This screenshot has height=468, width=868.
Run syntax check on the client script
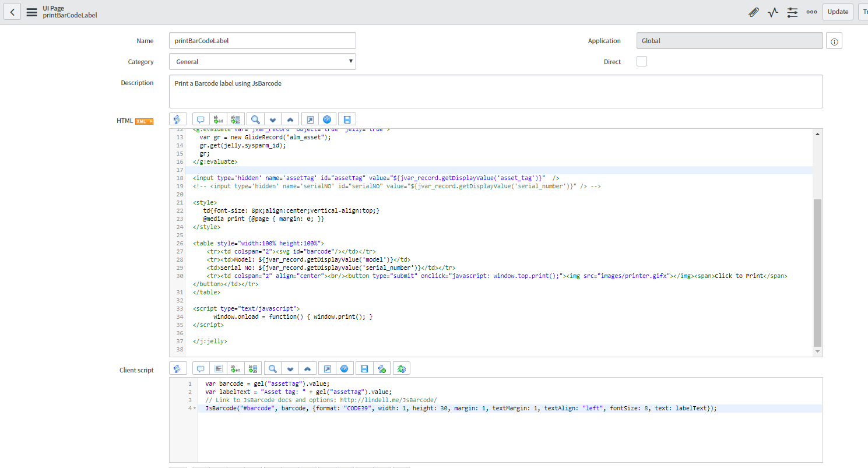point(382,368)
